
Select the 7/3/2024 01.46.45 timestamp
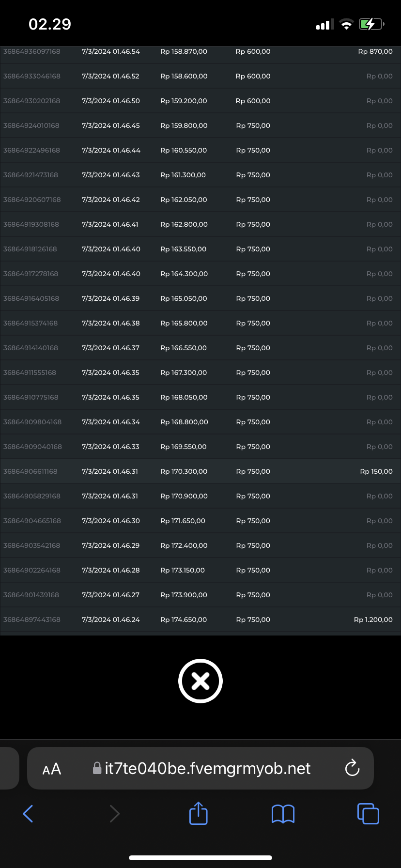tap(111, 125)
